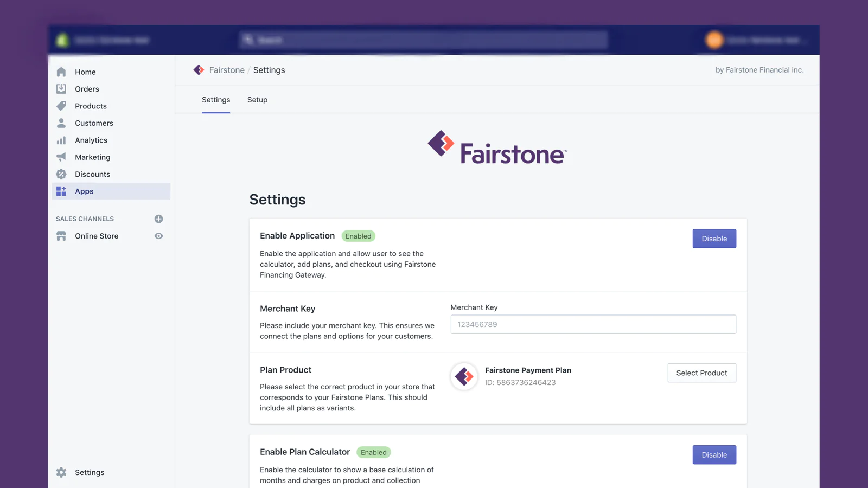Click the Fairstone breadcrumb link
This screenshot has width=868, height=488.
[x=227, y=70]
